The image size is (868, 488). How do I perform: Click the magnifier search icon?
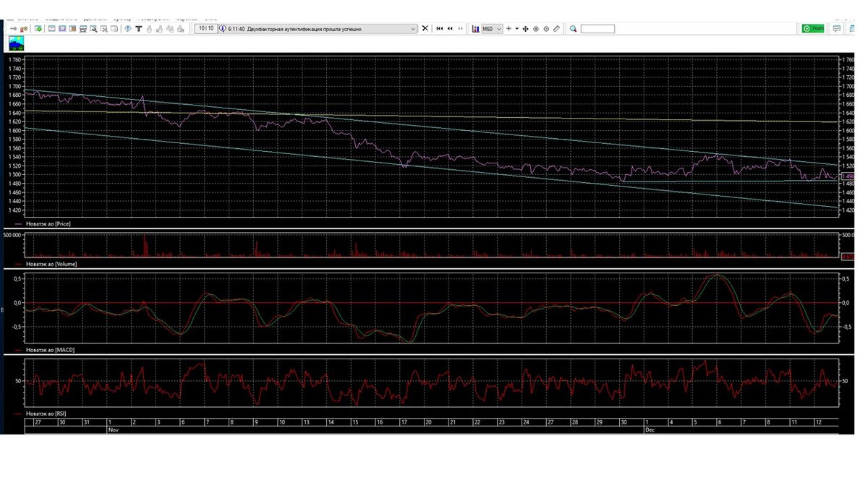click(x=573, y=29)
